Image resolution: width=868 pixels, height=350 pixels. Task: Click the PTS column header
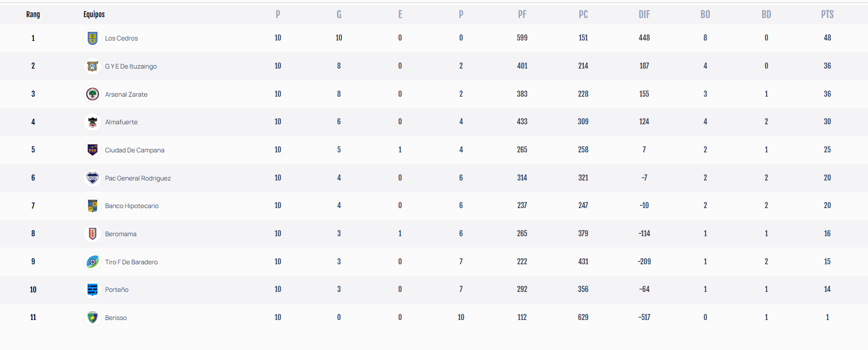click(x=827, y=14)
